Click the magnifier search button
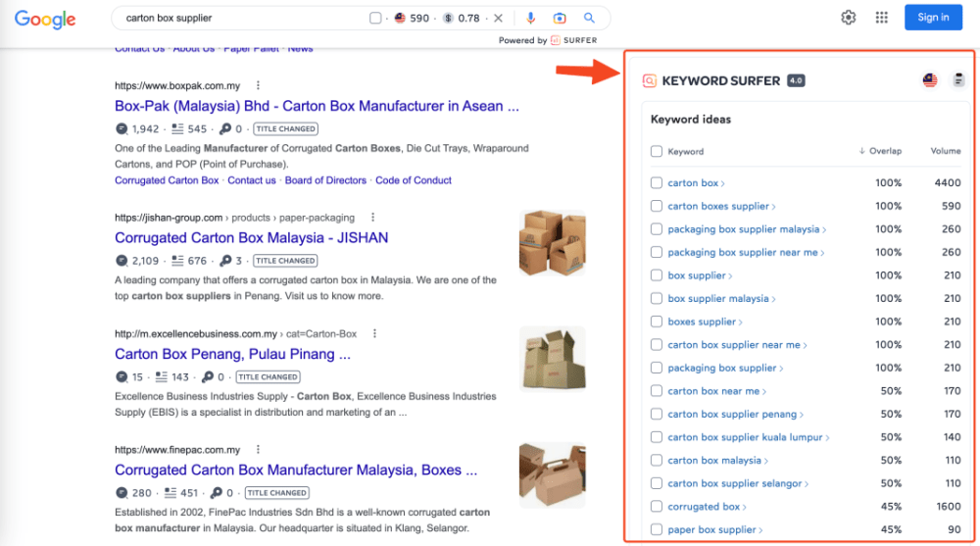Image resolution: width=980 pixels, height=546 pixels. [x=589, y=19]
